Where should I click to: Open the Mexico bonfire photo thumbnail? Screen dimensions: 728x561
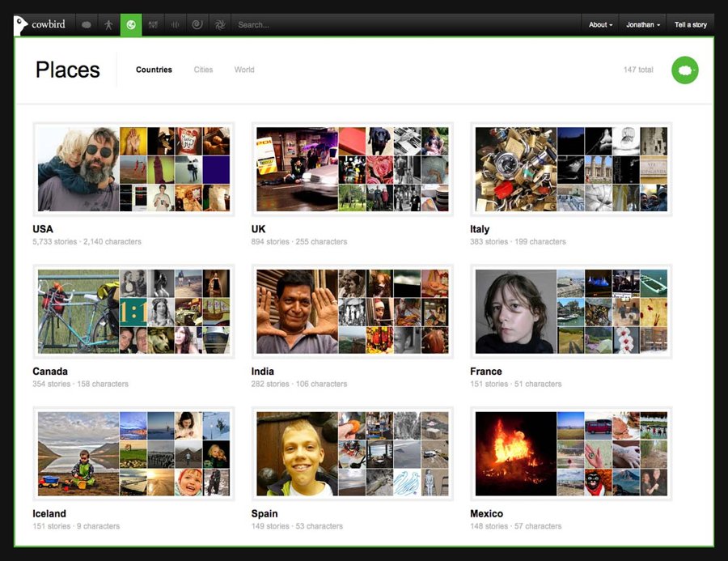(514, 453)
